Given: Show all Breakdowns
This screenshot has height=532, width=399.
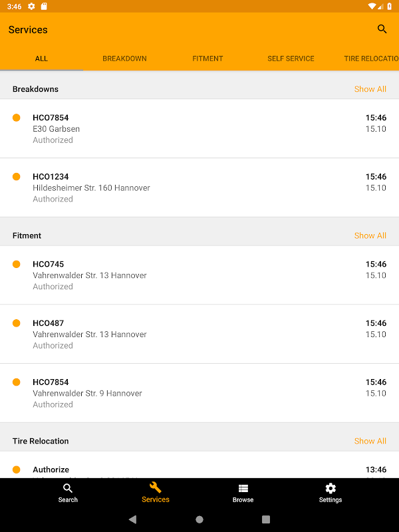Looking at the screenshot, I should (370, 89).
